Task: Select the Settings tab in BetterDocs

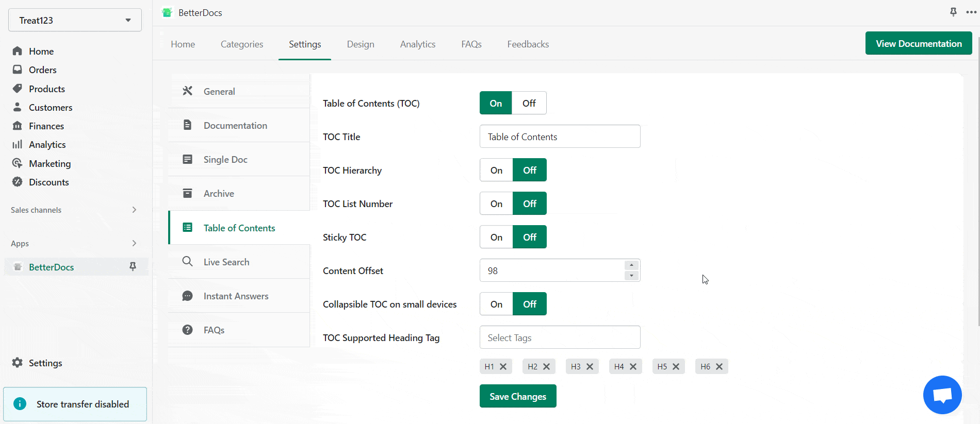Action: pyautogui.click(x=305, y=44)
